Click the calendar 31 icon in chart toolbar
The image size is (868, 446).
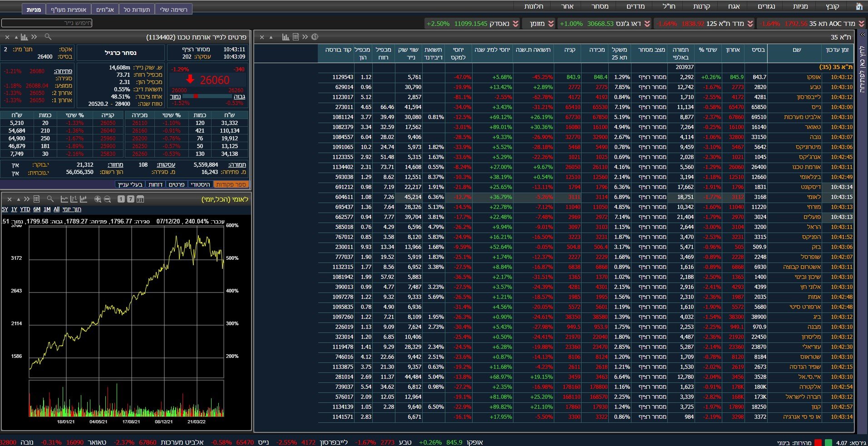140,199
